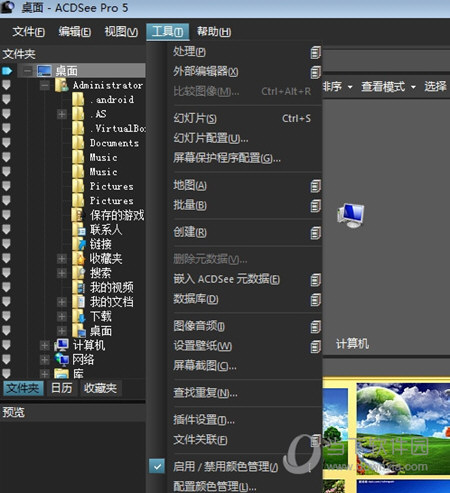The height and width of the screenshot is (493, 450).
Task: Open the 文件关联(F) submenu
Action: [244, 440]
